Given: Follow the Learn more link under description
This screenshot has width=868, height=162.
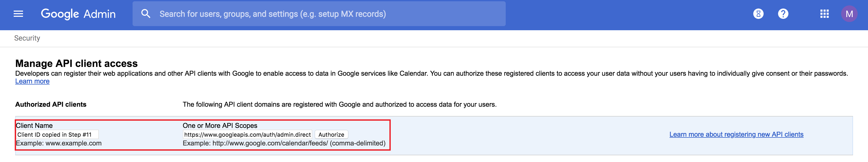Looking at the screenshot, I should click(x=32, y=81).
